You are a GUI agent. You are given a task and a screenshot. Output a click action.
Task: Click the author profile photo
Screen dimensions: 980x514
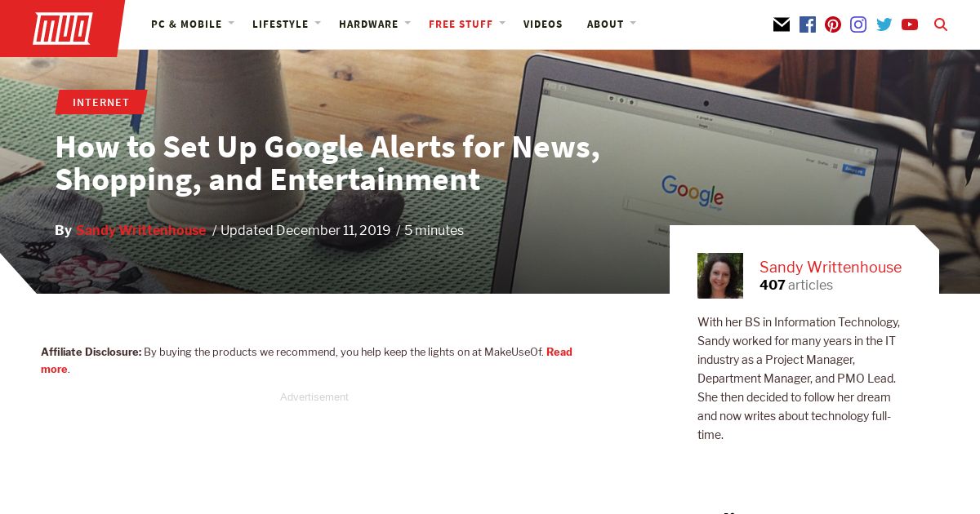[x=720, y=276]
